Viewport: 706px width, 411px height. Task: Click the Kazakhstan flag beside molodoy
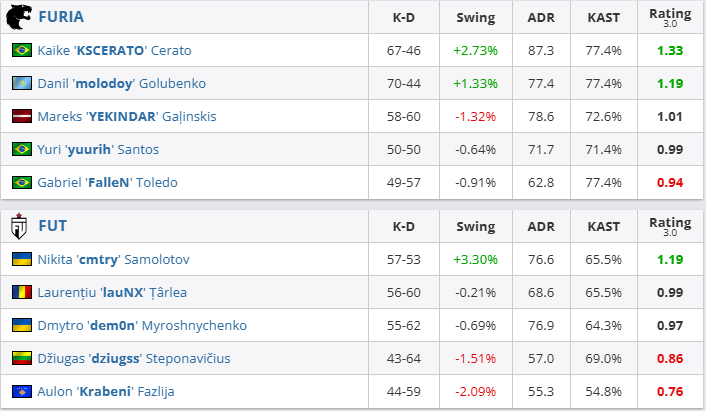21,83
